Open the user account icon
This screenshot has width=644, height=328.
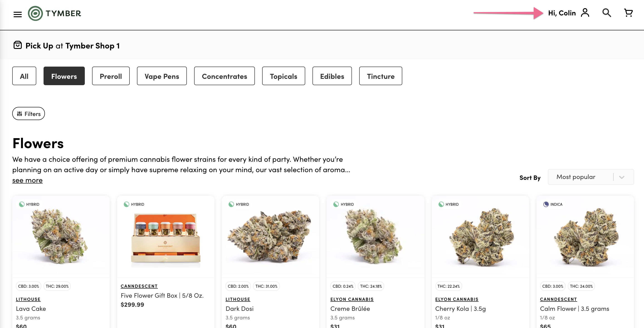point(585,13)
